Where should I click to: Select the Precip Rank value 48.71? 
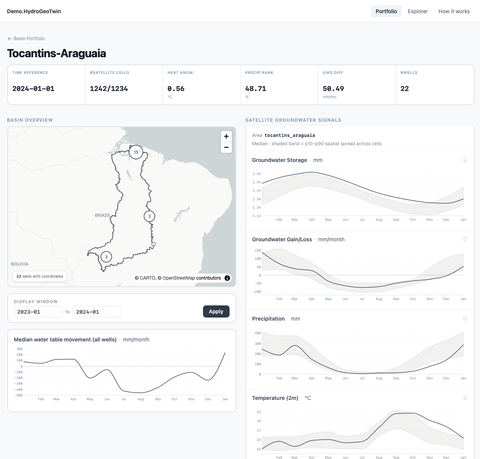[x=255, y=89]
